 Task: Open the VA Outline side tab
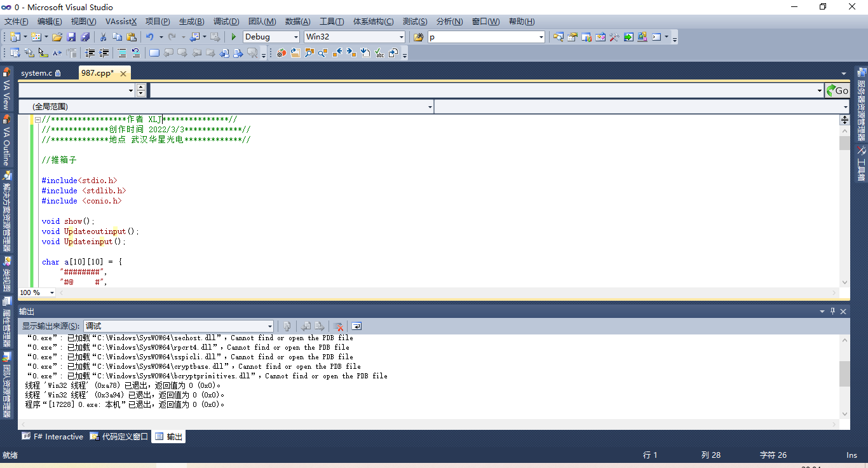(6, 141)
